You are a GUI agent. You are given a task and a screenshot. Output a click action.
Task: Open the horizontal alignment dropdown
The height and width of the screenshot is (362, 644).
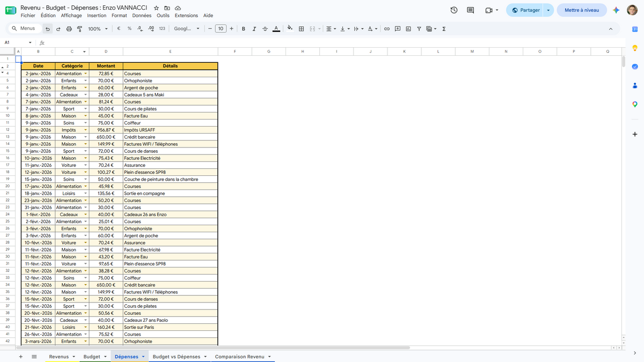click(x=331, y=29)
